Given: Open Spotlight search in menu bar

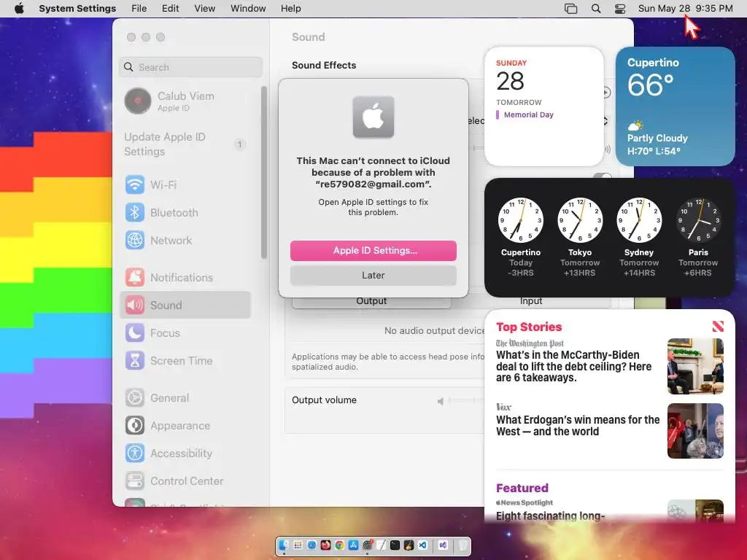Looking at the screenshot, I should point(596,9).
